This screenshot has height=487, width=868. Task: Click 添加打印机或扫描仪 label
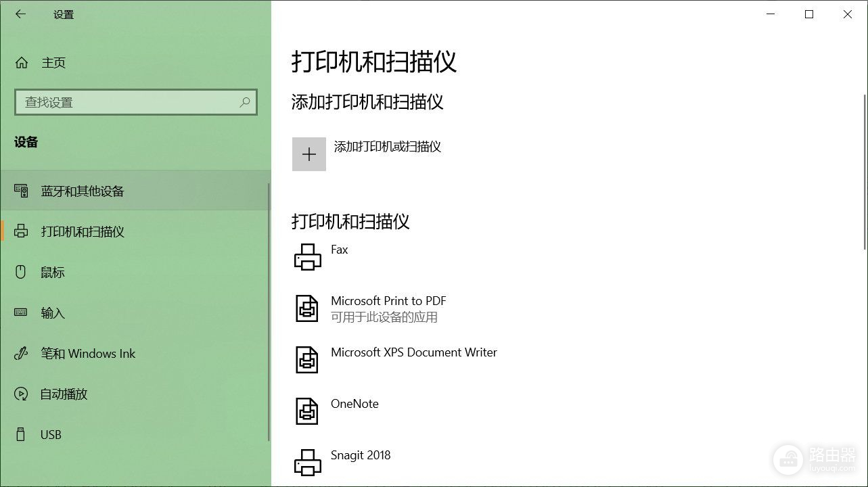coord(388,147)
